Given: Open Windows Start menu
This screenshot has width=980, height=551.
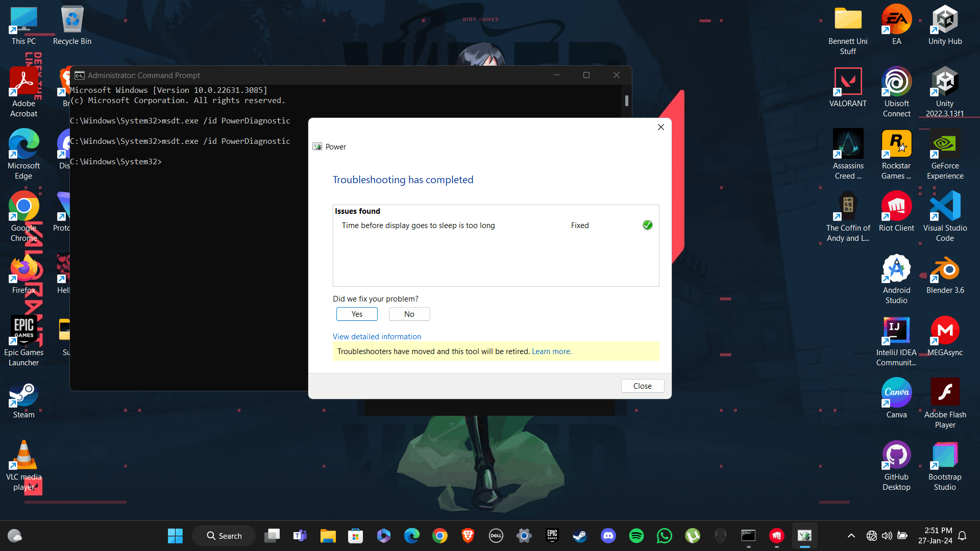Looking at the screenshot, I should pos(175,536).
